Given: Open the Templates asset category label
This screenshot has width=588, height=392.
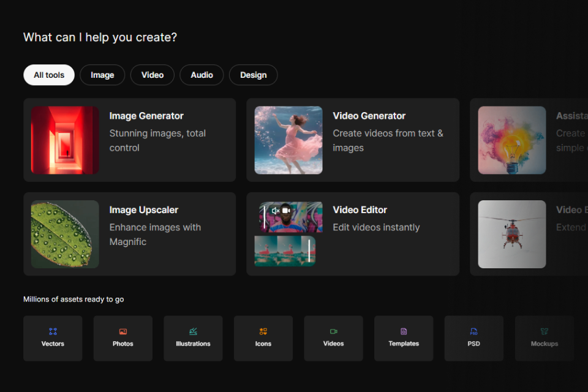Looking at the screenshot, I should click(x=404, y=344).
